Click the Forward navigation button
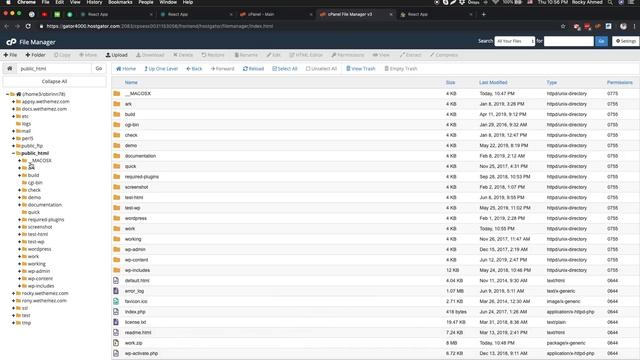 (222, 69)
